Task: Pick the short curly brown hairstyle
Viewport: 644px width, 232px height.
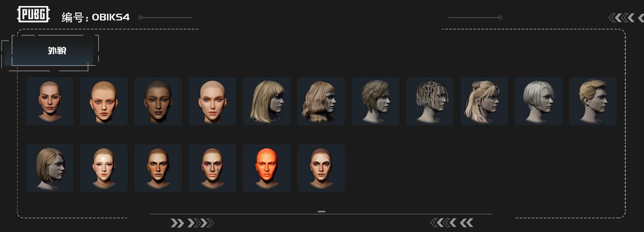Action: pyautogui.click(x=375, y=101)
